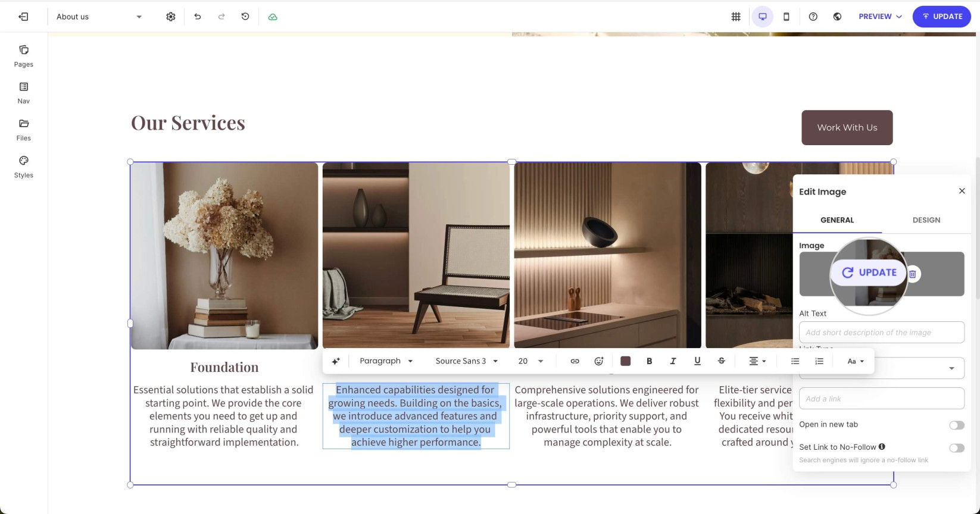The width and height of the screenshot is (980, 514).
Task: Click the Add a link field
Action: (881, 399)
